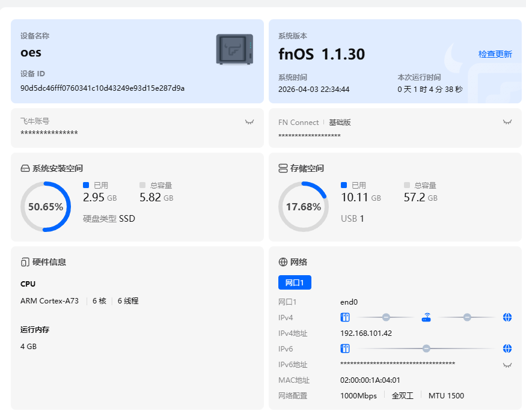This screenshot has height=420, width=526.
Task: Click blue 已用 legend swatch in 存储空间
Action: pyautogui.click(x=343, y=185)
